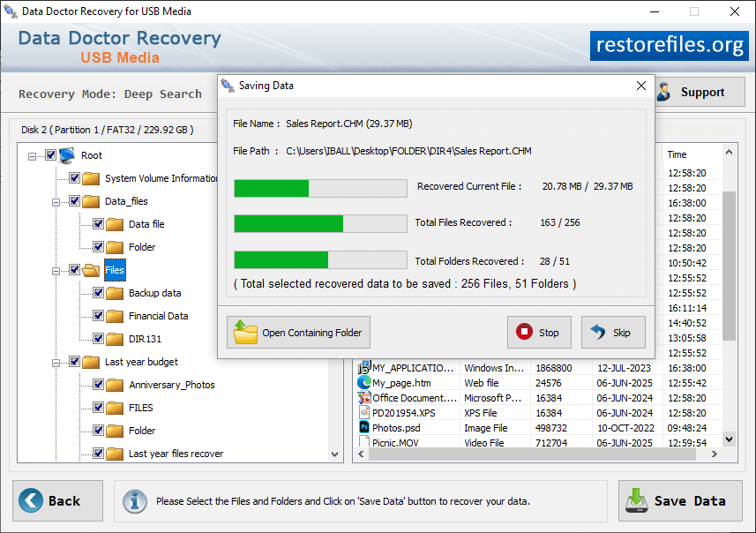This screenshot has width=756, height=533.
Task: Open the Support button
Action: tap(700, 92)
